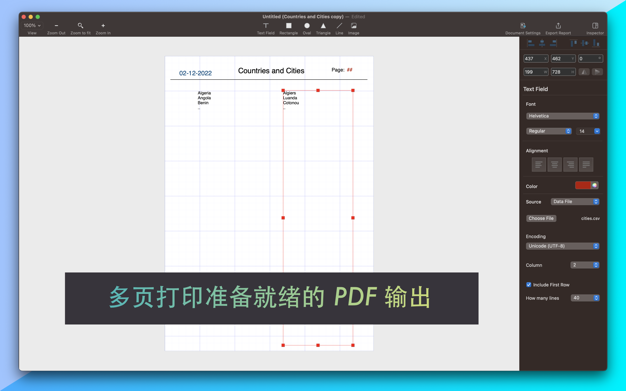Click the date text 02-12-2022
Image resolution: width=626 pixels, height=391 pixels.
coord(195,73)
